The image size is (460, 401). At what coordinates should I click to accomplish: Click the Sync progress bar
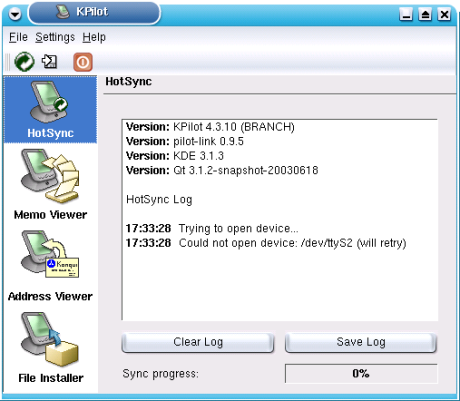click(x=361, y=373)
